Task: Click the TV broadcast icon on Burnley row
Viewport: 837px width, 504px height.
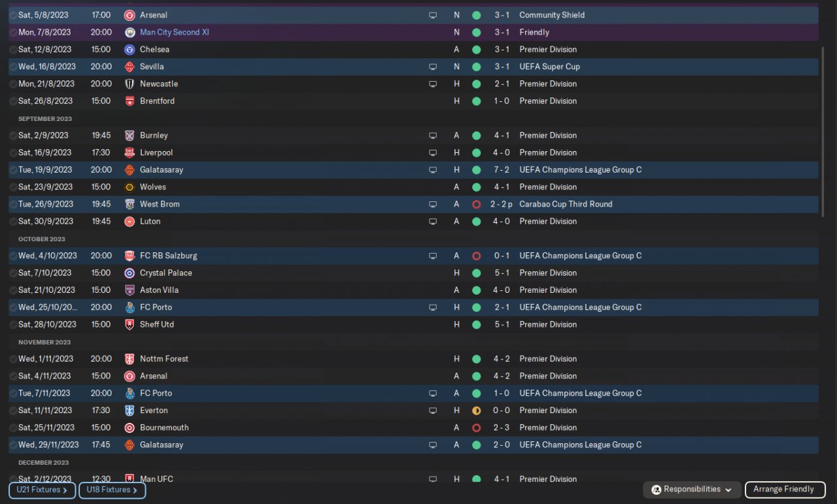Action: [x=432, y=135]
